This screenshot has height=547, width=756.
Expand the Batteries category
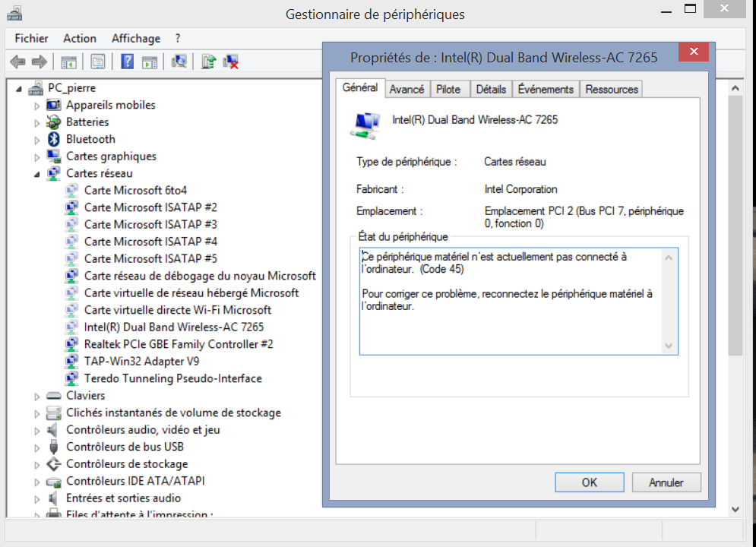36,122
